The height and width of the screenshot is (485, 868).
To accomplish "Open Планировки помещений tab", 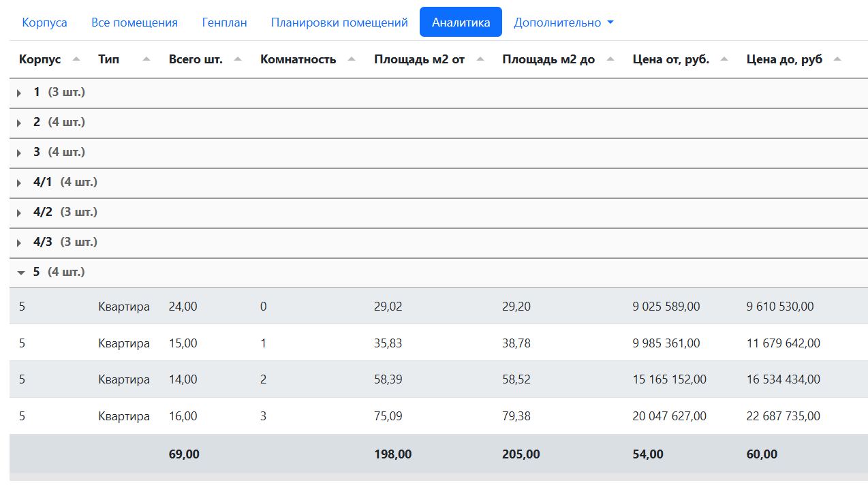I will coord(339,22).
